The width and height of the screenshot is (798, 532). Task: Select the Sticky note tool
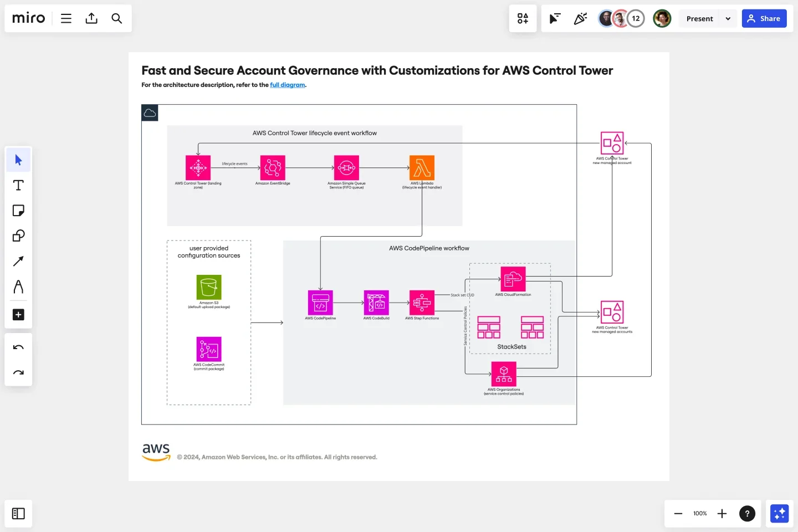coord(18,211)
